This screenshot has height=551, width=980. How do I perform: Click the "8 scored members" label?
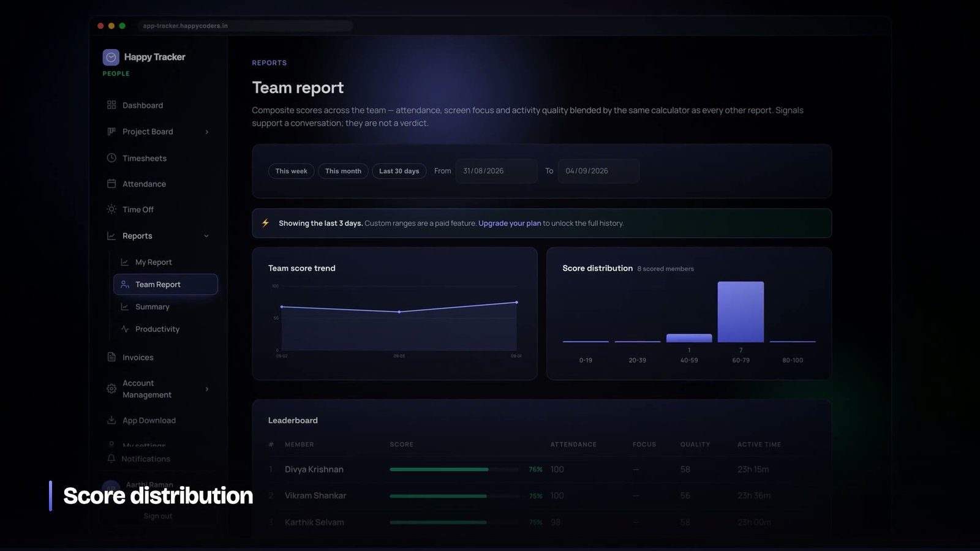pyautogui.click(x=666, y=269)
